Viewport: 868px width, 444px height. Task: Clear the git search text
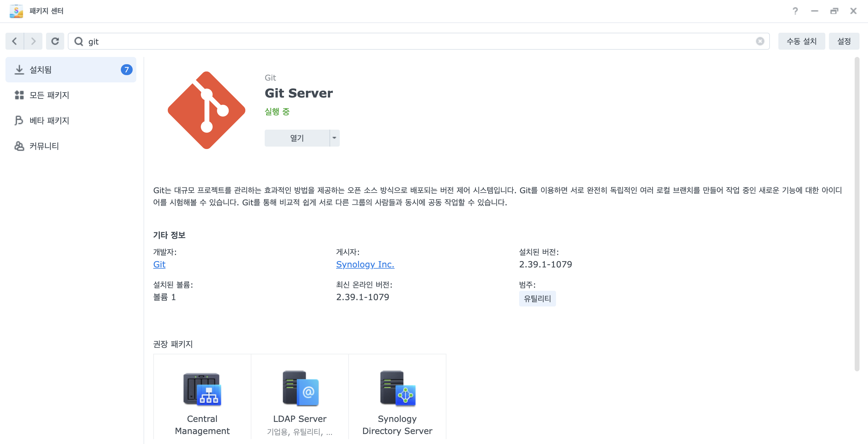pyautogui.click(x=760, y=41)
